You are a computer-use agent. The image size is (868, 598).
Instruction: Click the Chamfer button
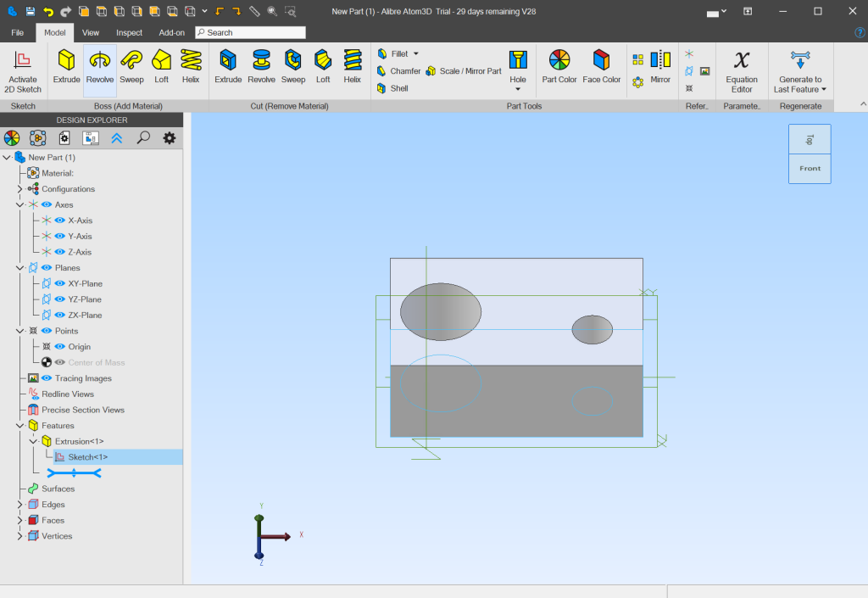(x=398, y=71)
